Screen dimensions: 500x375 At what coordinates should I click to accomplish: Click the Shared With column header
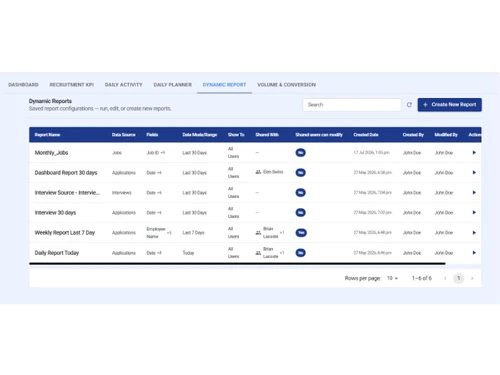[267, 135]
